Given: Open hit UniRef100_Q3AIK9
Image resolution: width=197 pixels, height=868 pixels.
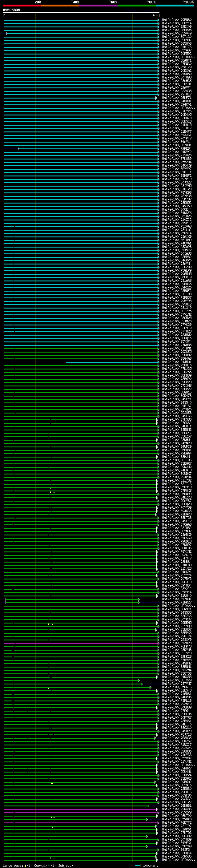Looking at the screenshot, I should 176,236.
